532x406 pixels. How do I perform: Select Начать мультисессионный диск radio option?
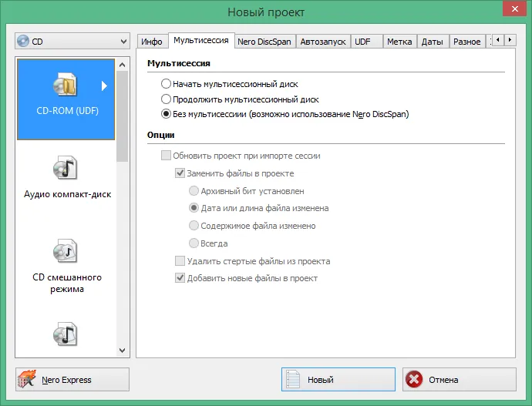[166, 84]
